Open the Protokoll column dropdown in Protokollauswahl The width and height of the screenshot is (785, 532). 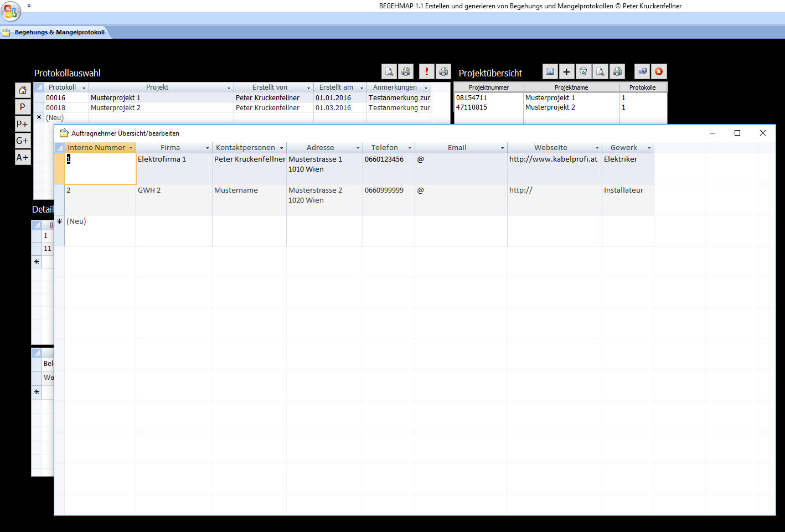click(84, 87)
